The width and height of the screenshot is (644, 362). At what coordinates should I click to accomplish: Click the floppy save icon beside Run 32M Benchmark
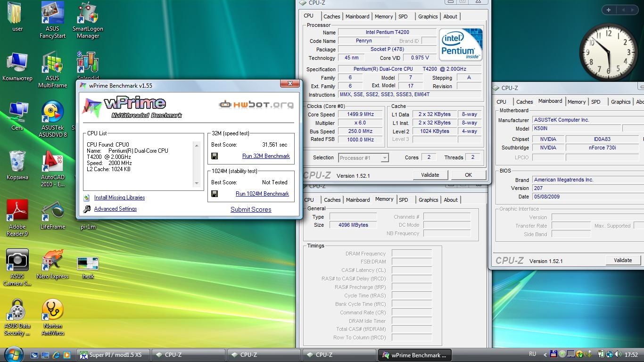(215, 156)
